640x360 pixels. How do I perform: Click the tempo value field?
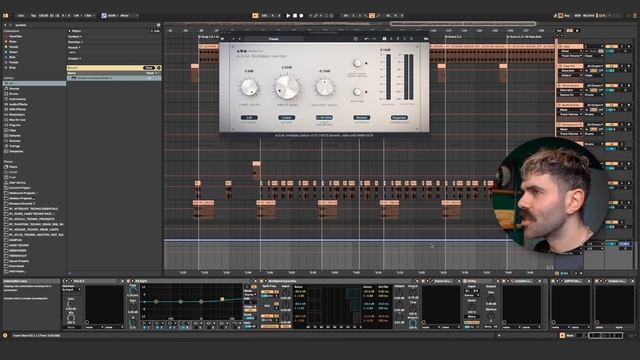43,16
